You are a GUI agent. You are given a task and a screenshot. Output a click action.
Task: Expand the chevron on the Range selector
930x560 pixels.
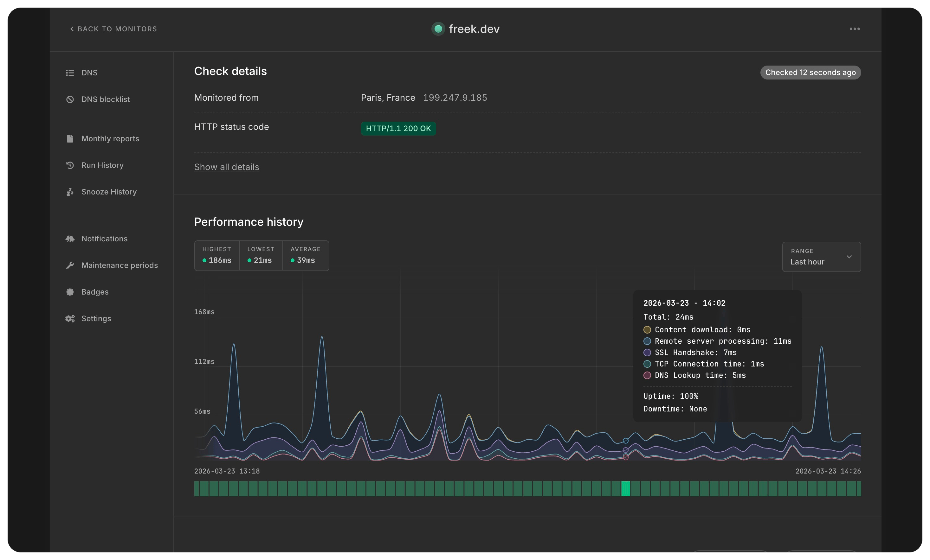tap(849, 257)
